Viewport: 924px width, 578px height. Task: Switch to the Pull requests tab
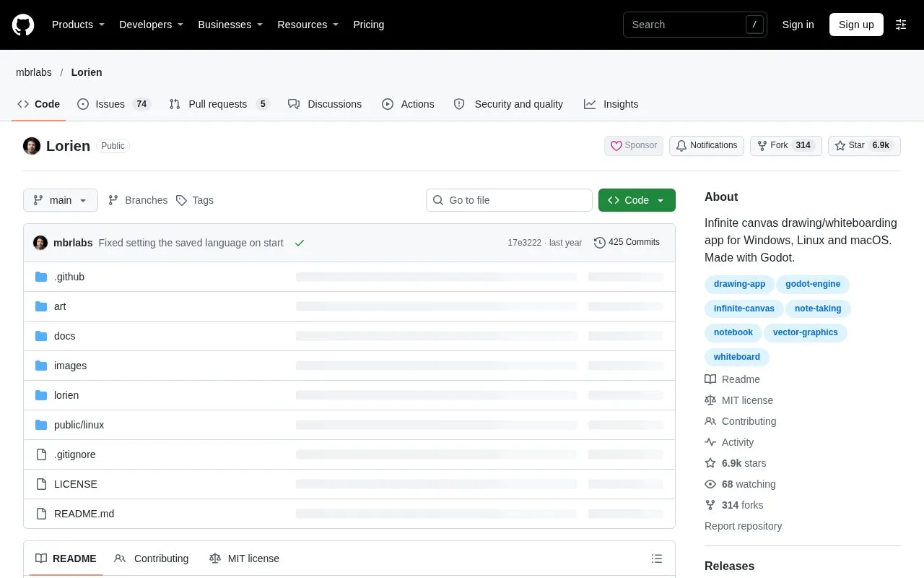point(219,104)
